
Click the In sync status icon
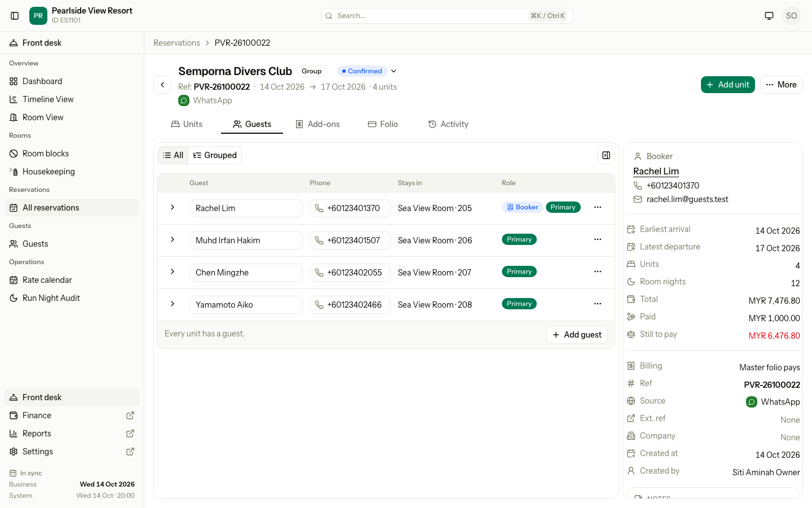click(x=13, y=473)
